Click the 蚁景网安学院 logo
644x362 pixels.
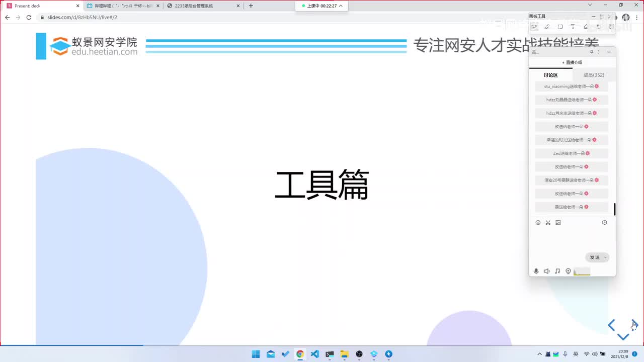pyautogui.click(x=94, y=46)
